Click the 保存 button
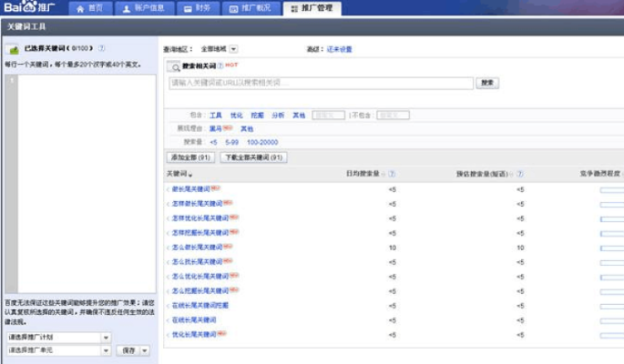Screen dimensions: 624x364 tap(128, 350)
